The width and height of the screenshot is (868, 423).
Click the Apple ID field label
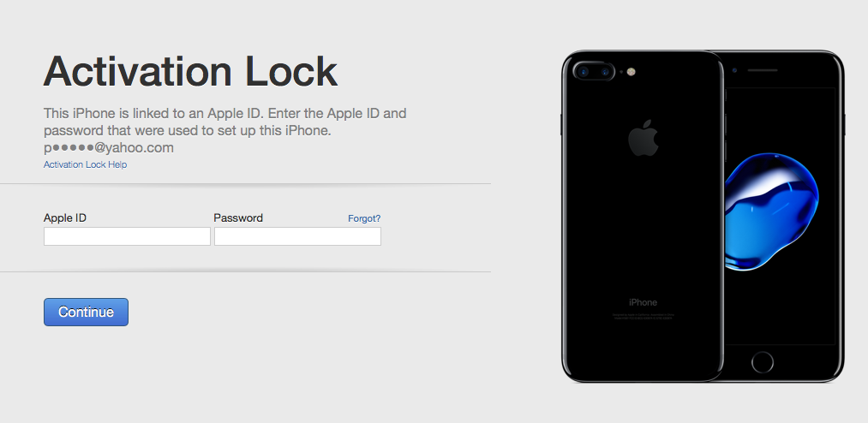click(65, 217)
